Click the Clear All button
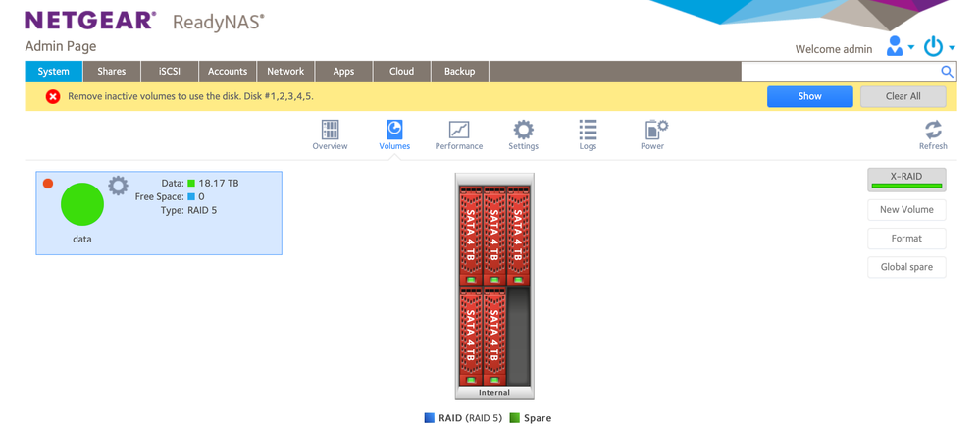This screenshot has width=980, height=430. coord(903,96)
